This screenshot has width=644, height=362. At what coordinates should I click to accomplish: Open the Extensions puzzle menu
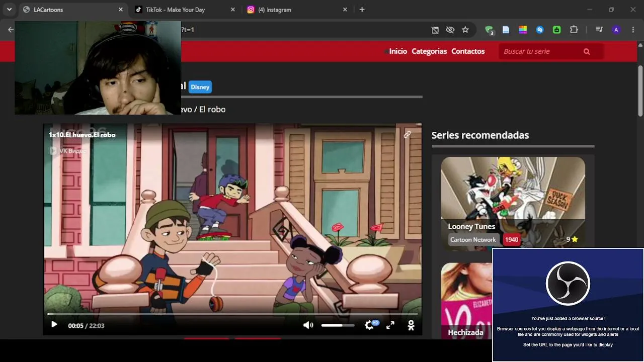(x=574, y=30)
